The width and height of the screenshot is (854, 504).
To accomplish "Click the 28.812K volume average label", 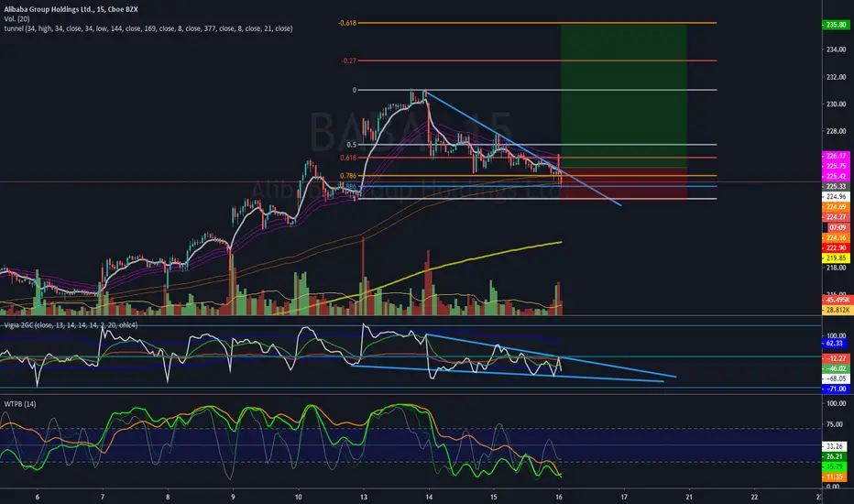I will click(x=838, y=310).
